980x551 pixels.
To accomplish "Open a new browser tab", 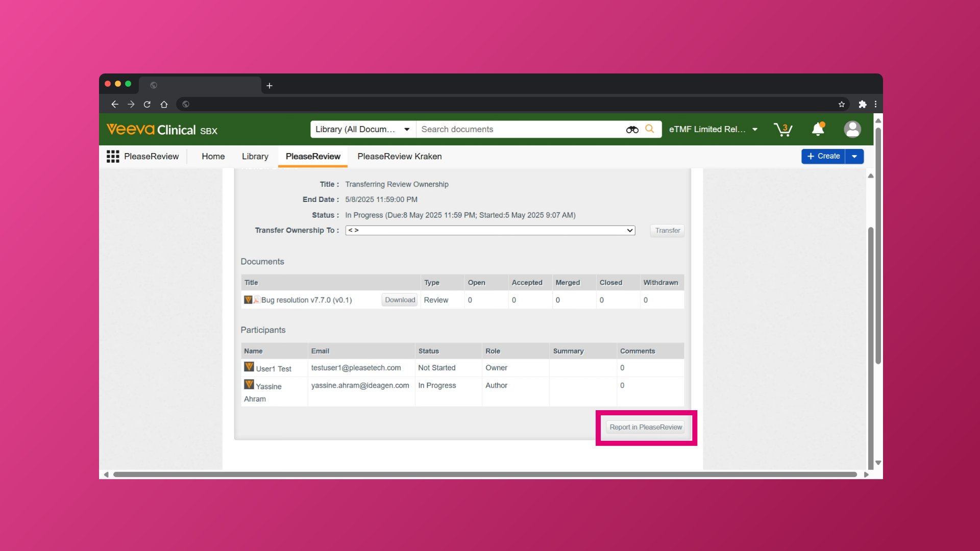I will point(269,86).
